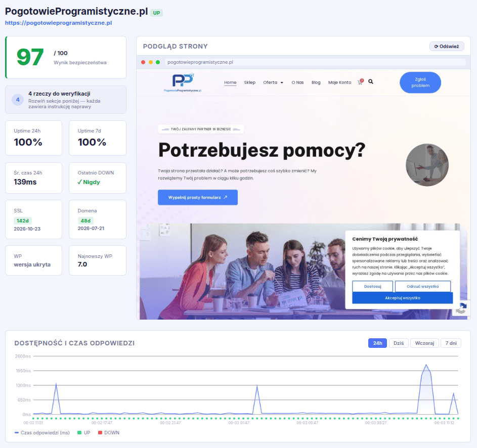This screenshot has height=448, width=477.
Task: Open the https://pogotowieprogramistyczne.pl link
Action: (58, 23)
